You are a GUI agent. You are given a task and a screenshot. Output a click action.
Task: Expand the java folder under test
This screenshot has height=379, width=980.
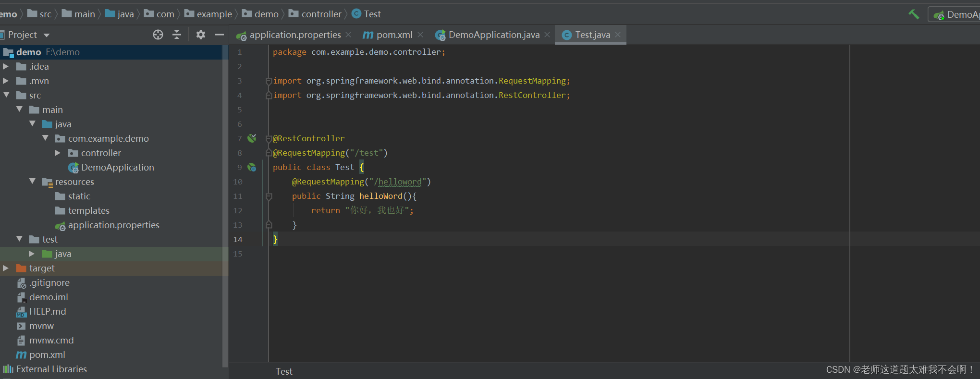(x=32, y=254)
